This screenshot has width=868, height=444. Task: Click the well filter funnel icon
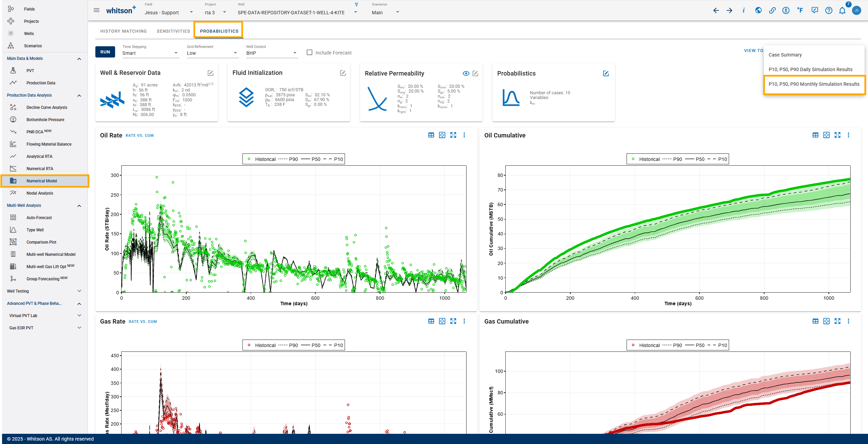pyautogui.click(x=357, y=5)
